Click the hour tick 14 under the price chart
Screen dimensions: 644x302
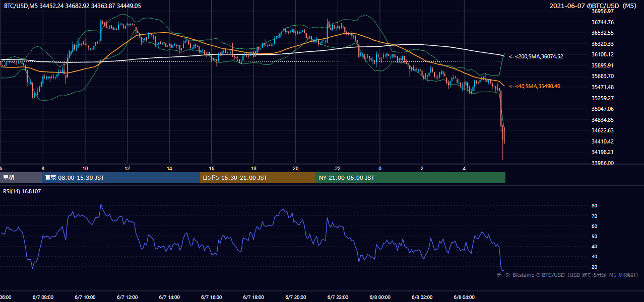tap(169, 168)
